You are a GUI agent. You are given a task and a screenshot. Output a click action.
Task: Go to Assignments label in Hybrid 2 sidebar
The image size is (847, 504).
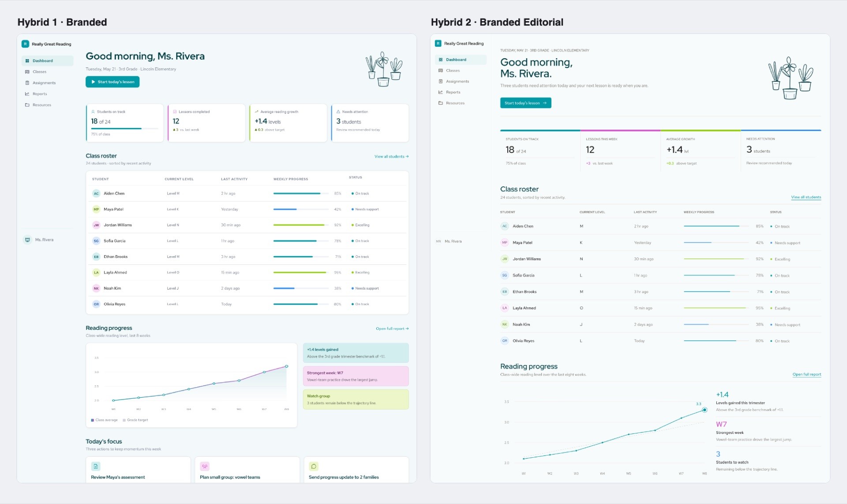click(457, 81)
